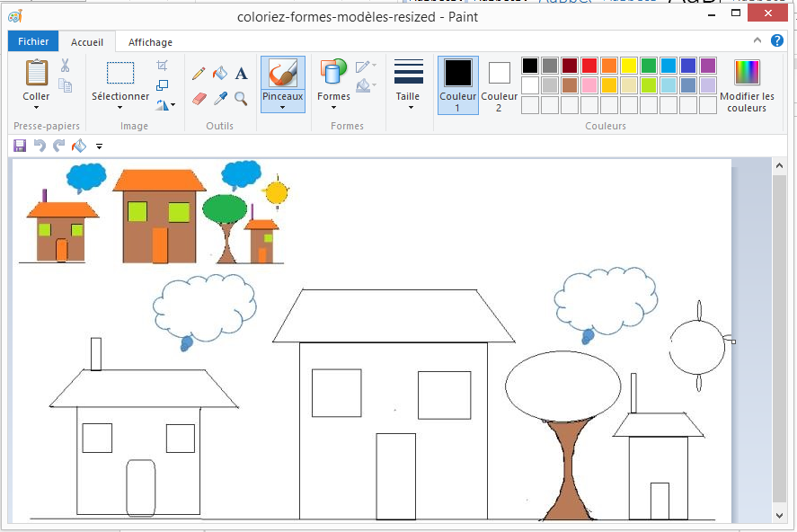
Task: Switch to the Affichage tab
Action: [150, 42]
